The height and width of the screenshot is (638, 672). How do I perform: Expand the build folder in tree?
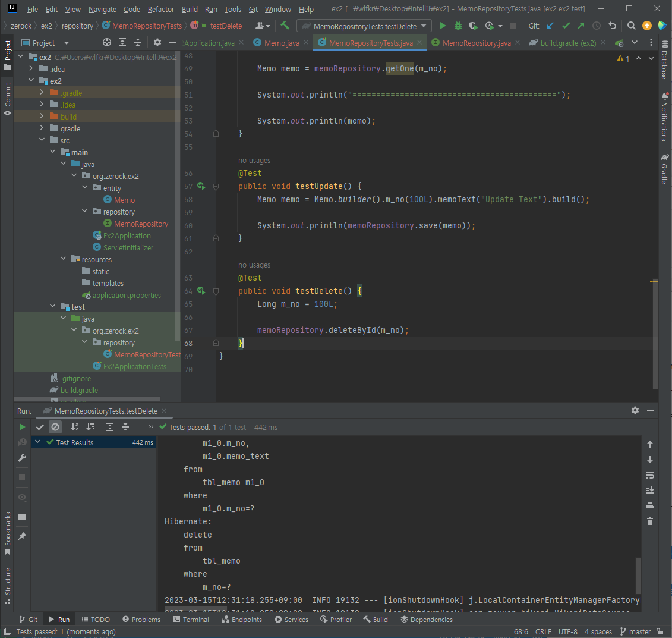click(x=42, y=116)
